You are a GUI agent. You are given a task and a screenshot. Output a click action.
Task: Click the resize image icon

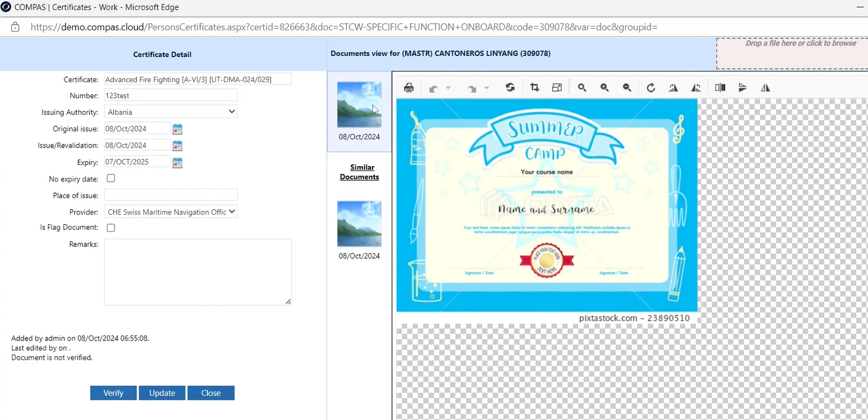[556, 88]
